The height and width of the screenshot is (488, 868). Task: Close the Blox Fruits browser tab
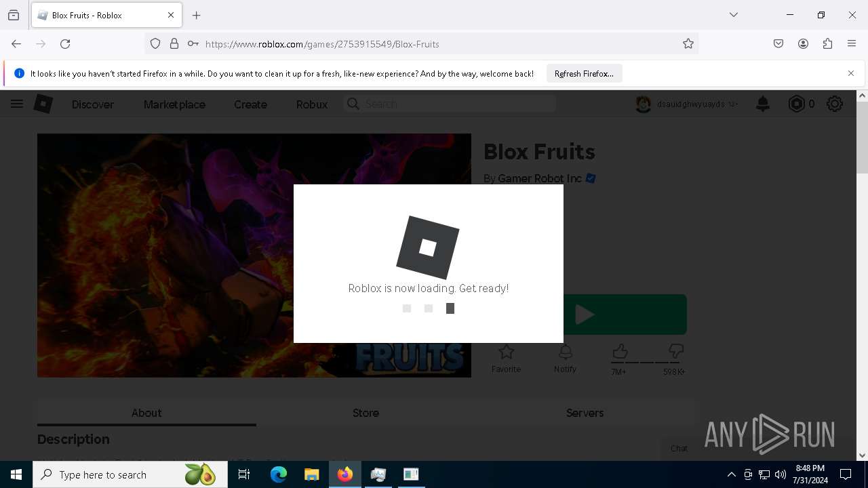pos(171,15)
